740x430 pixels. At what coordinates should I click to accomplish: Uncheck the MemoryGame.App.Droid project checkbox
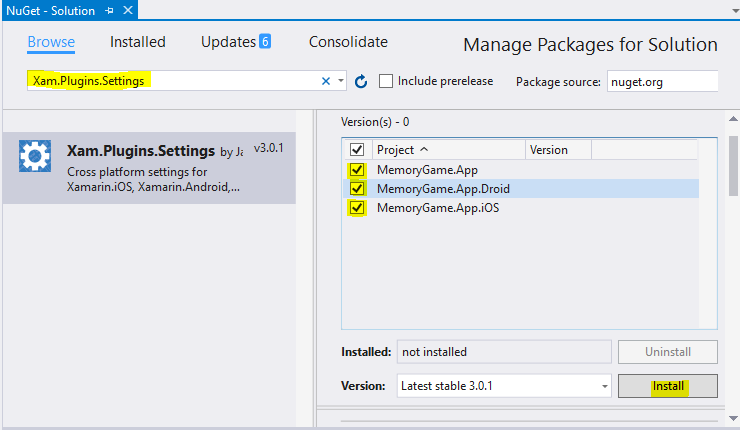pyautogui.click(x=357, y=189)
